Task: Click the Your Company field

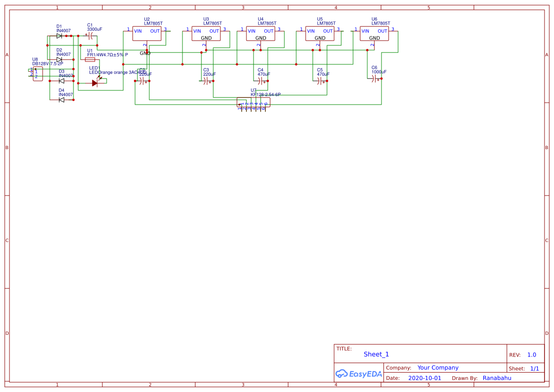Action: click(437, 367)
